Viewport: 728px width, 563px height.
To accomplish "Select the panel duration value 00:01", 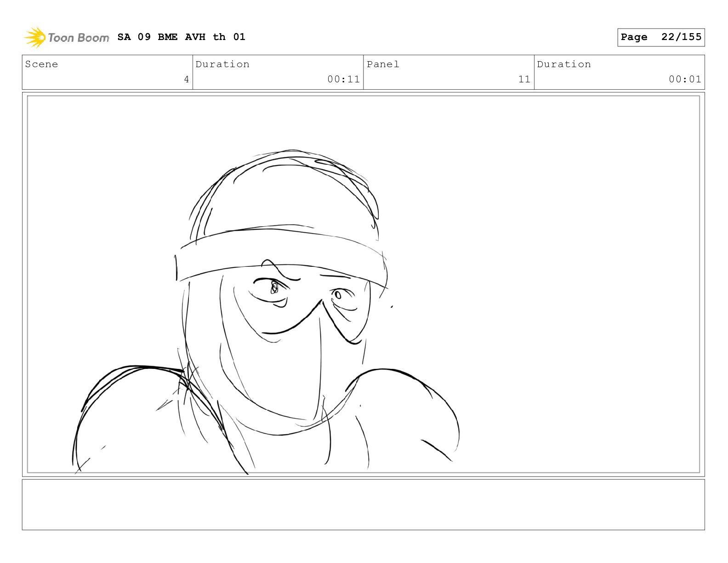I will [x=685, y=79].
